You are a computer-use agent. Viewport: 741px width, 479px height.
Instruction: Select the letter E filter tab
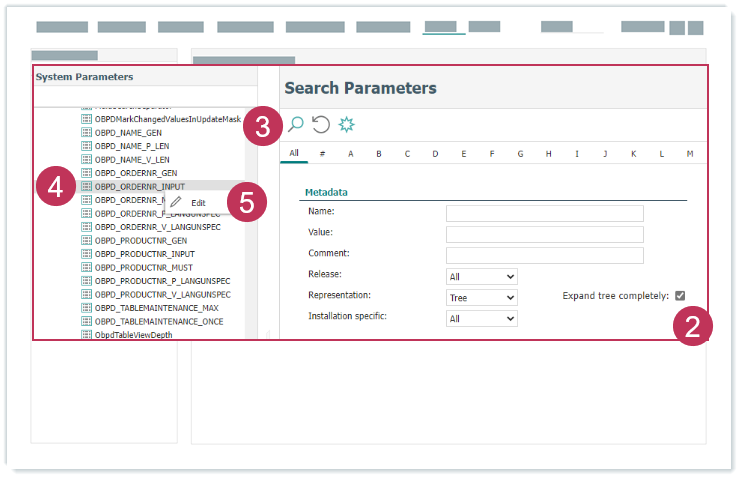[464, 153]
